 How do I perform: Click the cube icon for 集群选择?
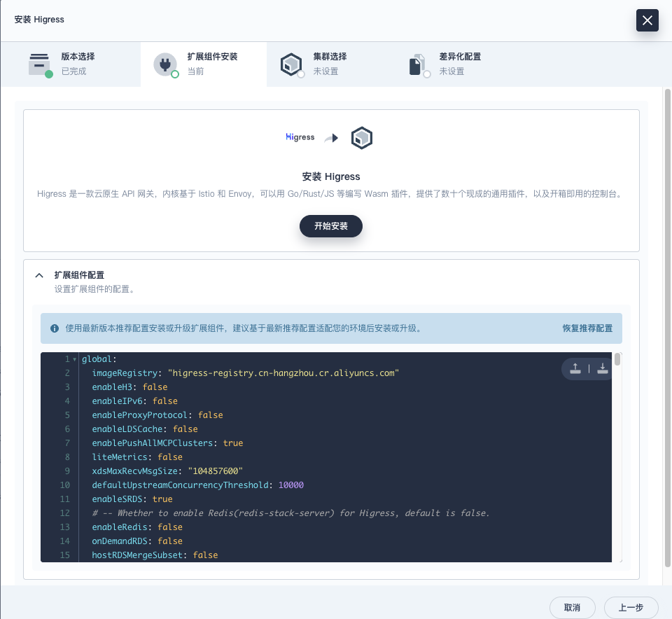290,64
